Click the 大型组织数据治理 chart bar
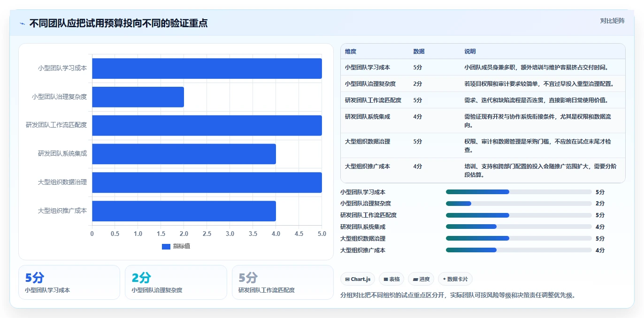Image resolution: width=644 pixels, height=318 pixels. pyautogui.click(x=207, y=182)
